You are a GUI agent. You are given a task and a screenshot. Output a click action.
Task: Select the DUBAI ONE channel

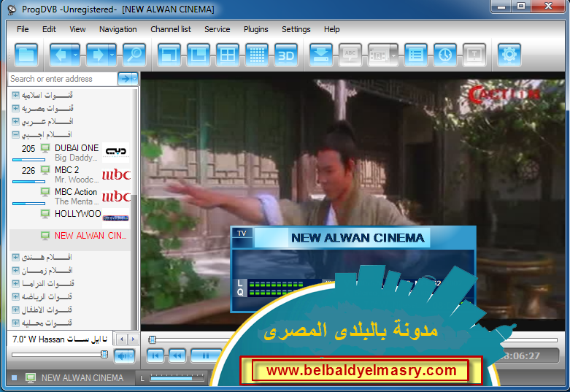(x=70, y=153)
